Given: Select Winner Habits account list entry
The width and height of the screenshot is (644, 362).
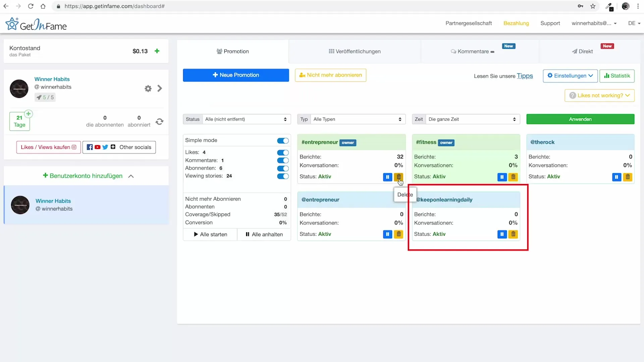Looking at the screenshot, I should 87,205.
